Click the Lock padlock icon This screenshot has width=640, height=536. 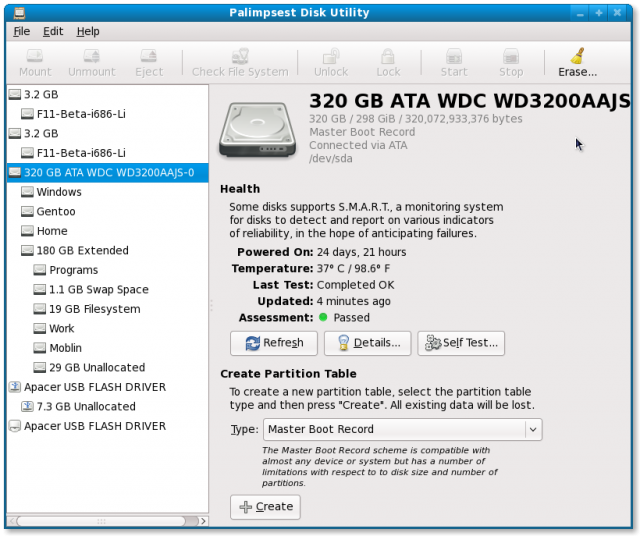[x=388, y=56]
